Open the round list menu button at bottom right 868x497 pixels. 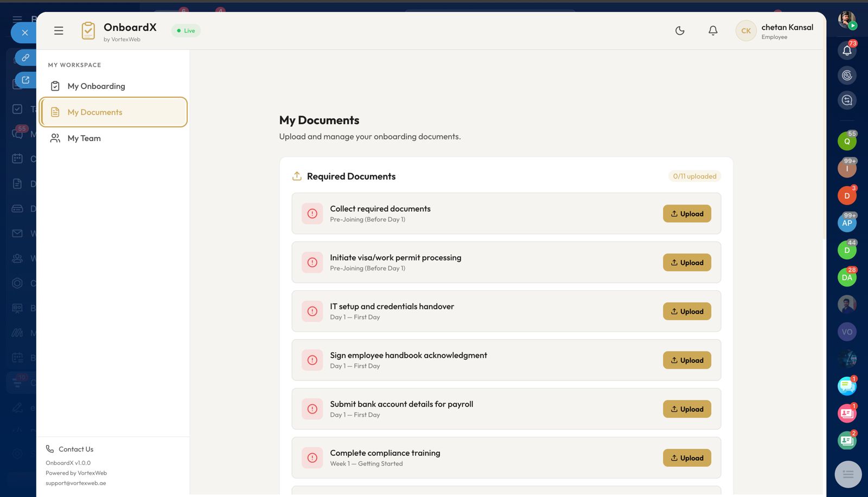pos(848,474)
